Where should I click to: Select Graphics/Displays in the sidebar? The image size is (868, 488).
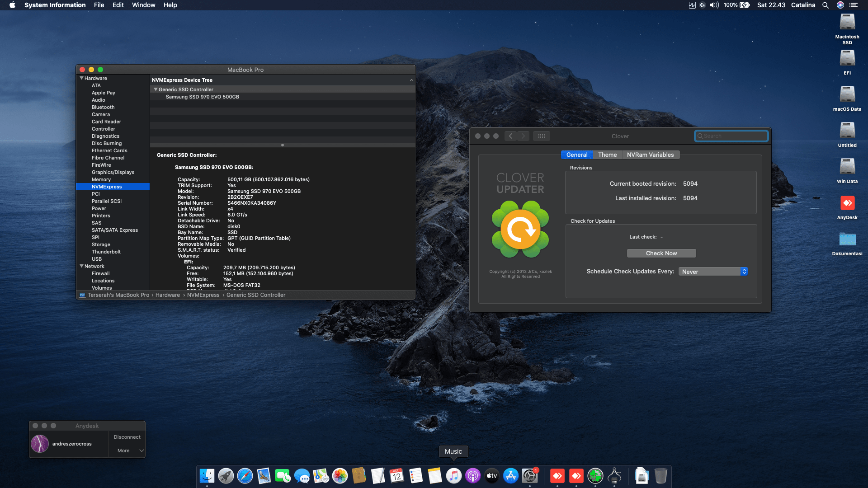click(x=113, y=172)
